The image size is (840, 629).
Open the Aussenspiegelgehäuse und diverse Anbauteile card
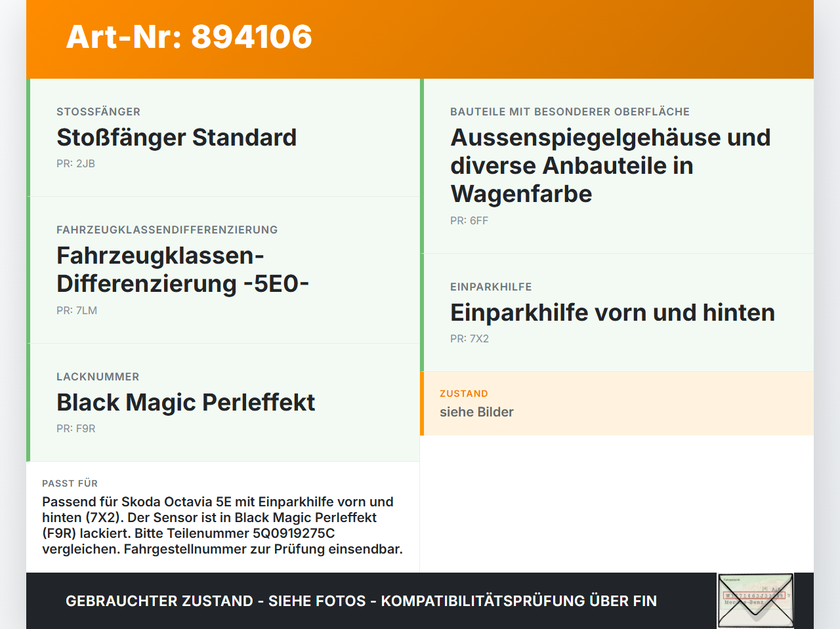point(617,166)
